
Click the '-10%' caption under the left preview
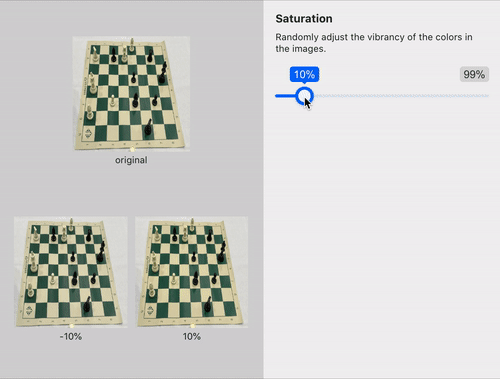click(71, 336)
